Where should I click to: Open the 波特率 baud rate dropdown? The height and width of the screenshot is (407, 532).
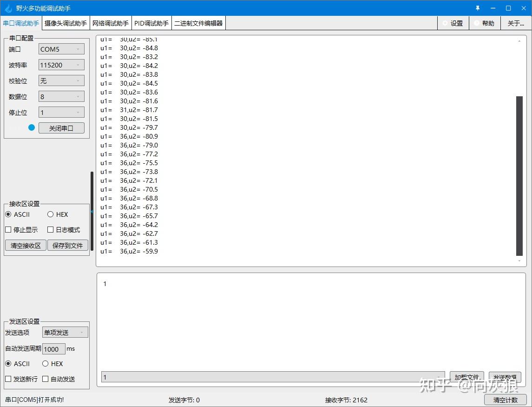tap(61, 65)
